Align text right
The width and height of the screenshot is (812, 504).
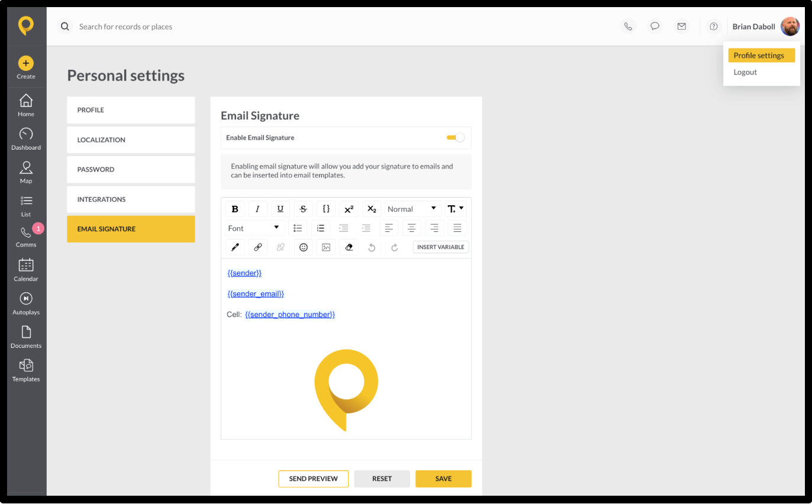point(434,228)
